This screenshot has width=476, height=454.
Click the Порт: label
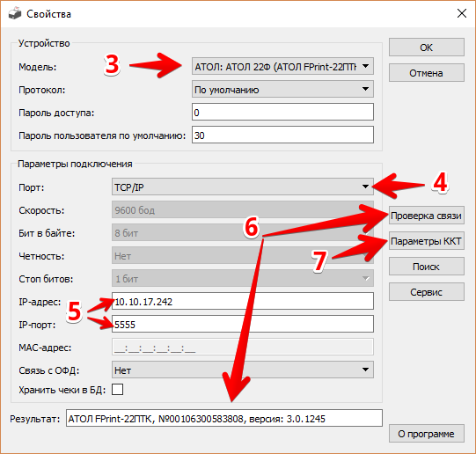click(32, 187)
